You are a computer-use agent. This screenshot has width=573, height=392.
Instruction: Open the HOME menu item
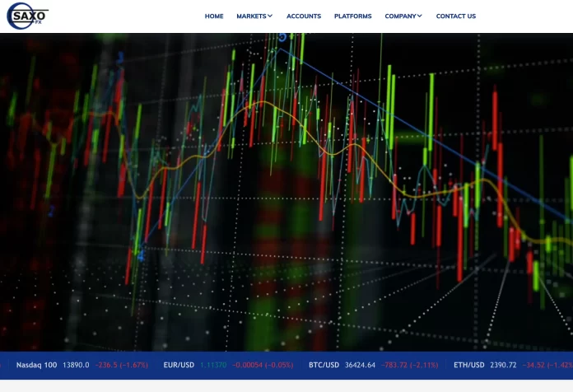(214, 16)
